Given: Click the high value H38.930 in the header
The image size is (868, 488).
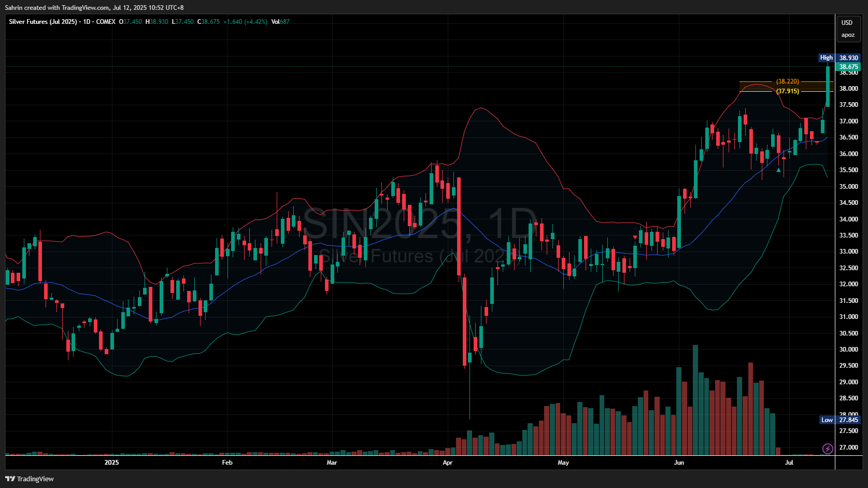Looking at the screenshot, I should coord(157,22).
